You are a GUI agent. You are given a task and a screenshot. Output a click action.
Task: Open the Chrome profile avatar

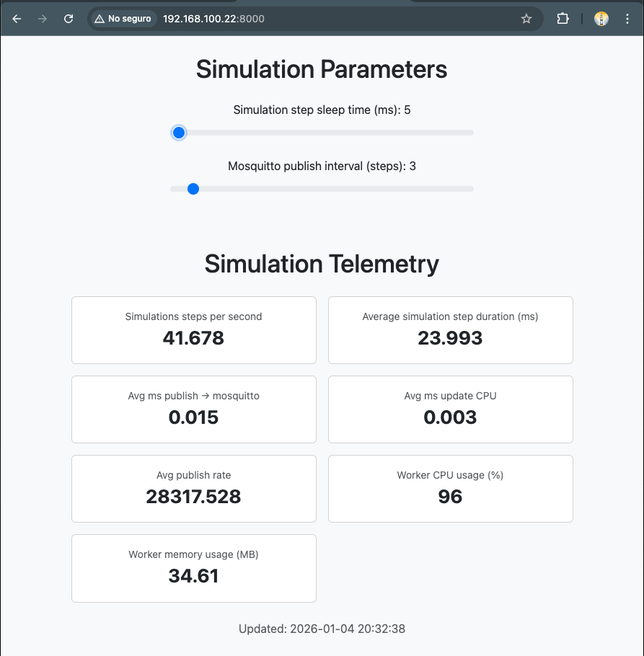601,19
